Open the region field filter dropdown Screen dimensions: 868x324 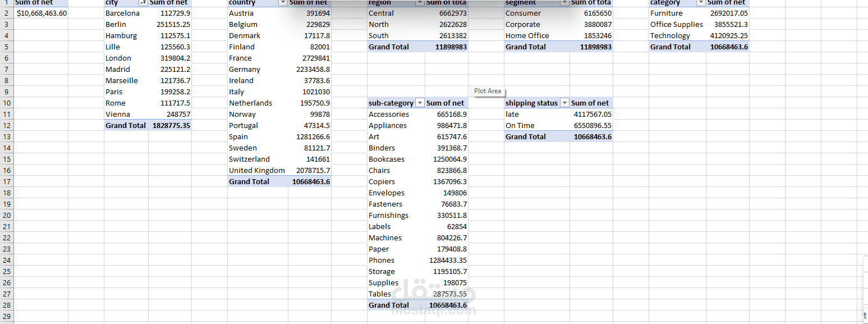(420, 3)
